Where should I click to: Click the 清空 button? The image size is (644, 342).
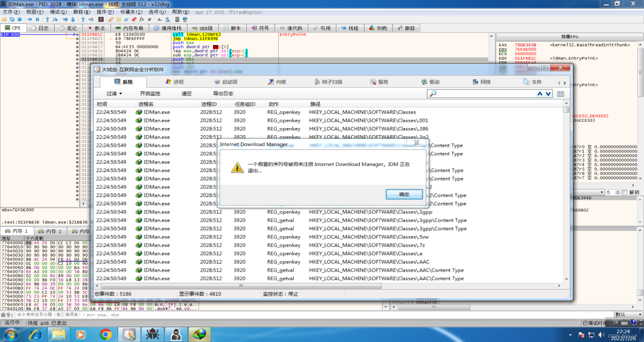point(187,94)
